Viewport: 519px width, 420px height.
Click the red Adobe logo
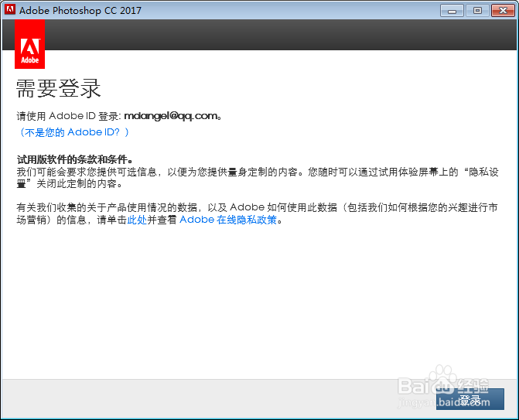30,44
